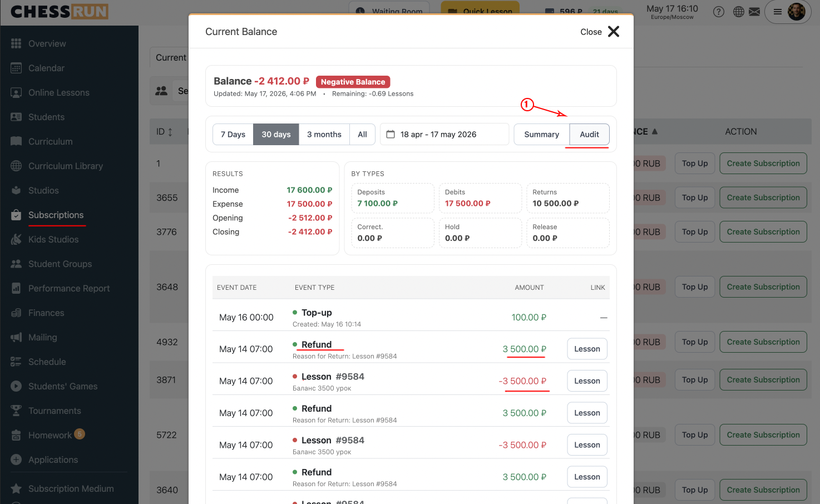Click the May 17 16:10 Europe/Moscow clock
The height and width of the screenshot is (504, 820).
click(x=672, y=12)
